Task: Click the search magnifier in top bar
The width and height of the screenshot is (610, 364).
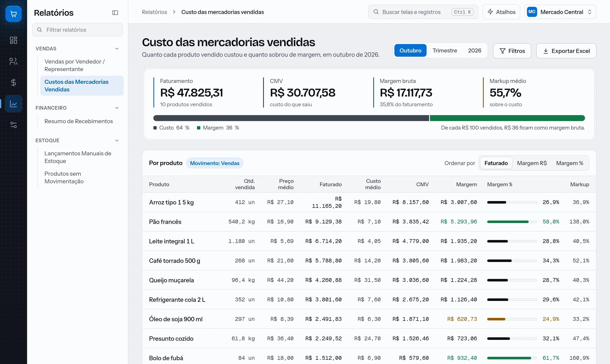Action: (x=376, y=12)
